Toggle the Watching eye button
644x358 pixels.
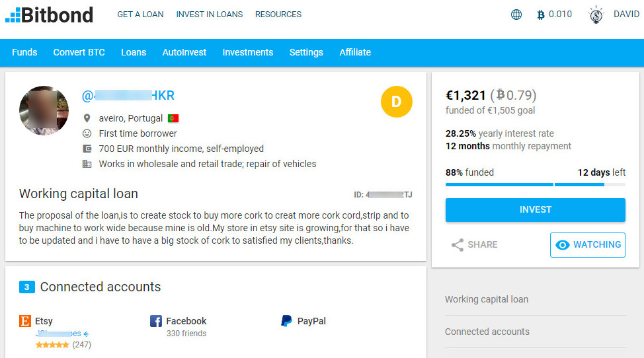(587, 245)
